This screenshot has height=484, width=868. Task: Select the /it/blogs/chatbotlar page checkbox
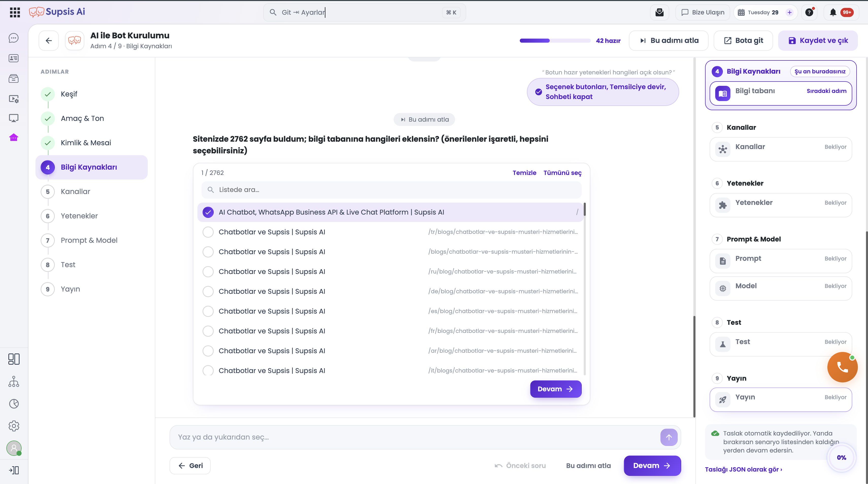tap(208, 370)
